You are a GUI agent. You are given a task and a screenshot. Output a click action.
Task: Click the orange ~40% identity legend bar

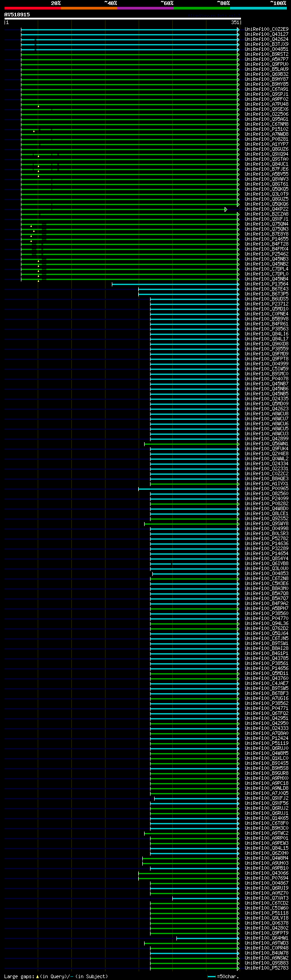pyautogui.click(x=89, y=8)
